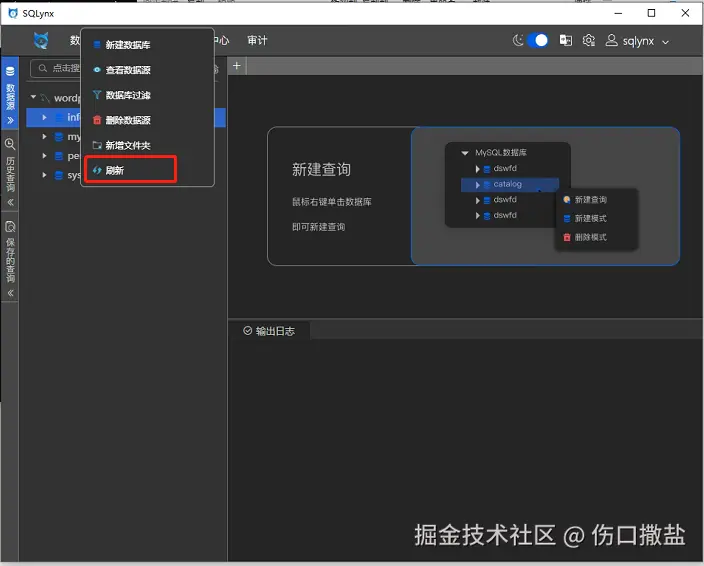The width and height of the screenshot is (704, 566).
Task: Collapse the wordpress datasource node
Action: click(x=33, y=97)
